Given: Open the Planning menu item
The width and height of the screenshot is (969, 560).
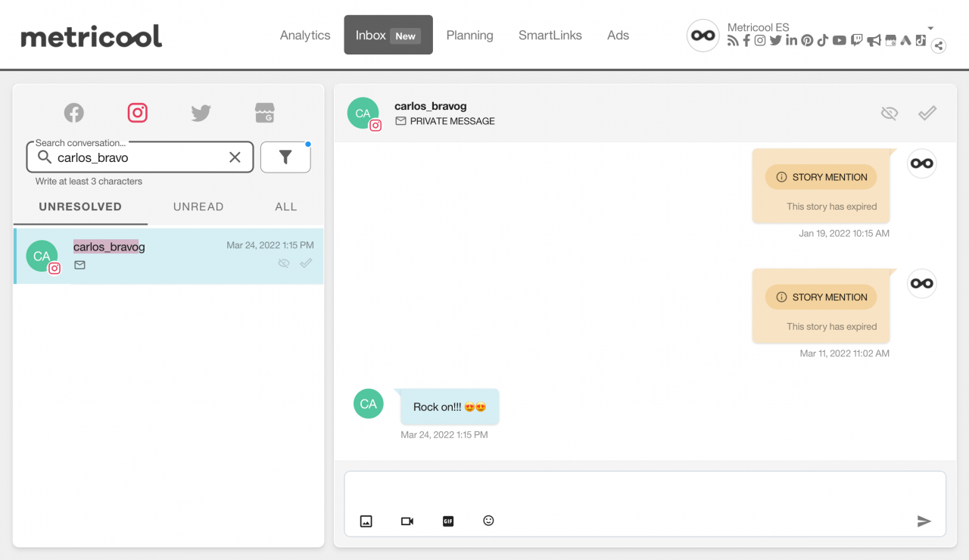Looking at the screenshot, I should pos(469,35).
